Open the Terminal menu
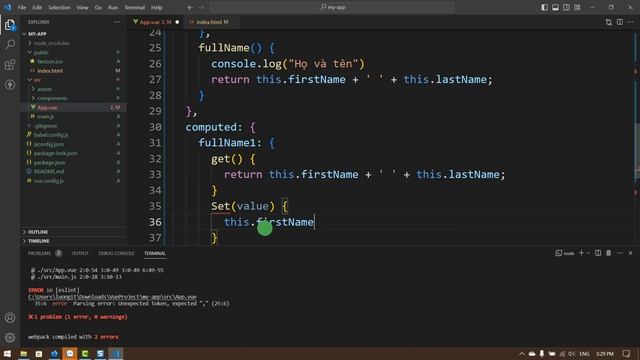The image size is (640, 360). coord(135,7)
